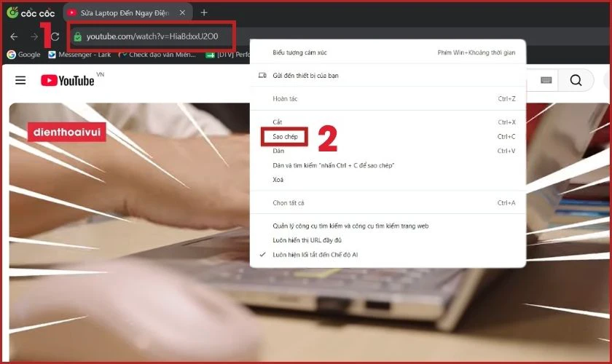Open Check đạo văn Miễn bookmark
The width and height of the screenshot is (612, 364).
click(x=157, y=55)
